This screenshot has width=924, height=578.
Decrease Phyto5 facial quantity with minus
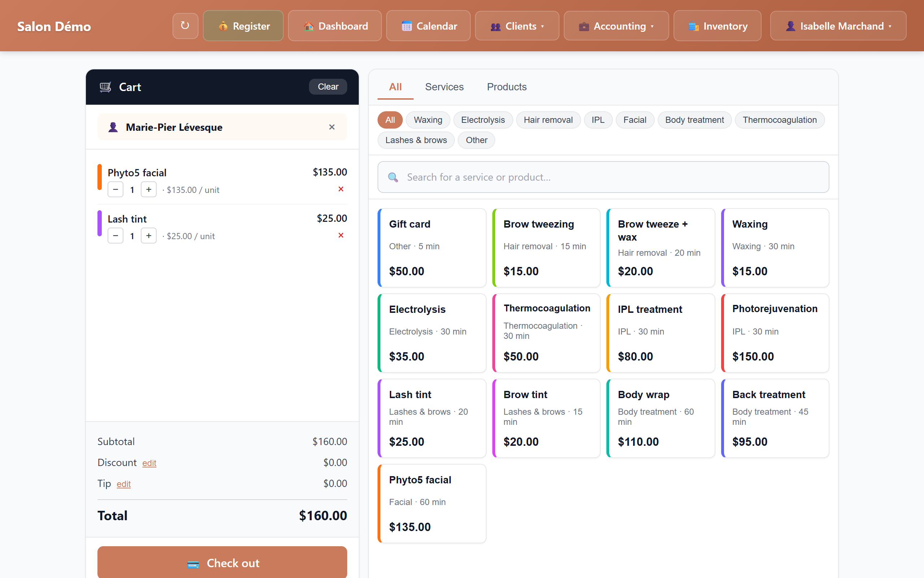(x=115, y=190)
